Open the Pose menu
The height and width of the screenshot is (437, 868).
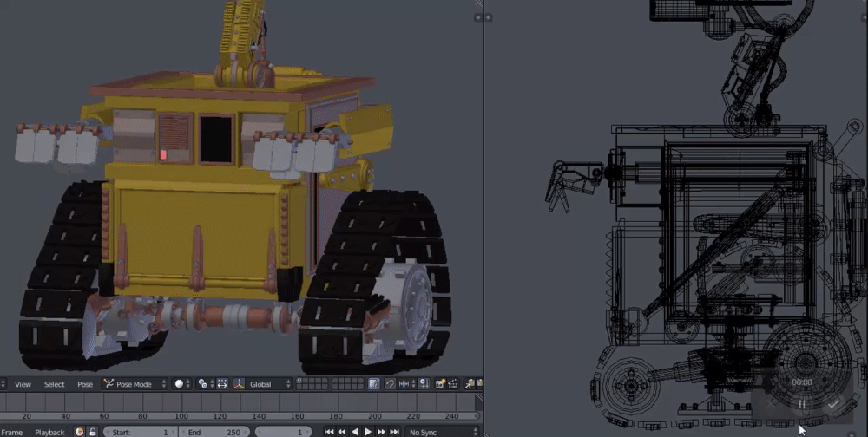click(85, 384)
